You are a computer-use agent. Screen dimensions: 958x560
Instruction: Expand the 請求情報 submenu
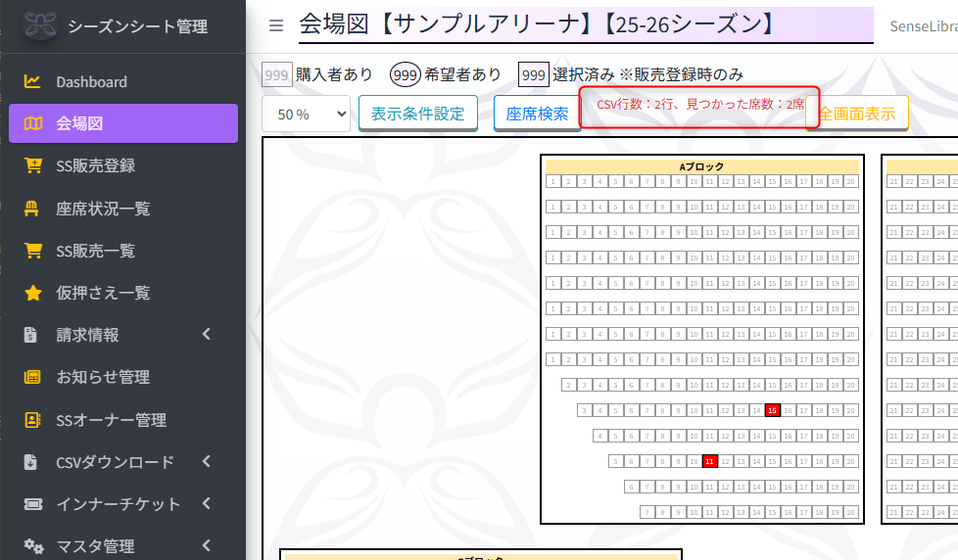[x=206, y=335]
